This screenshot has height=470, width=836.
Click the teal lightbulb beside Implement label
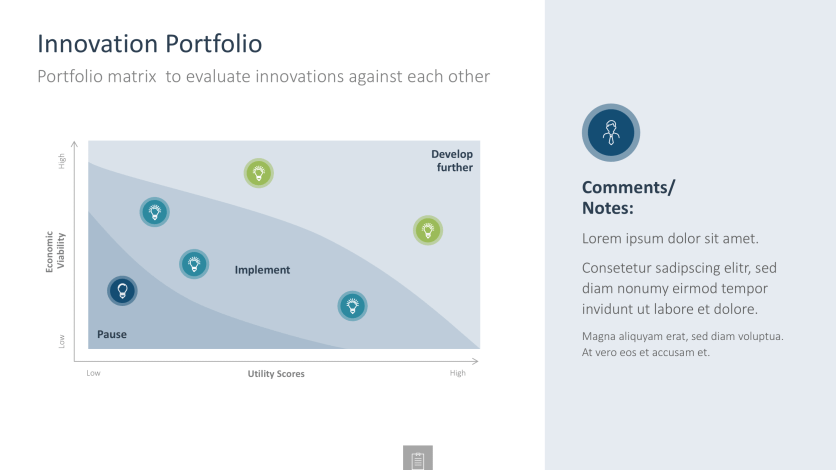(194, 264)
